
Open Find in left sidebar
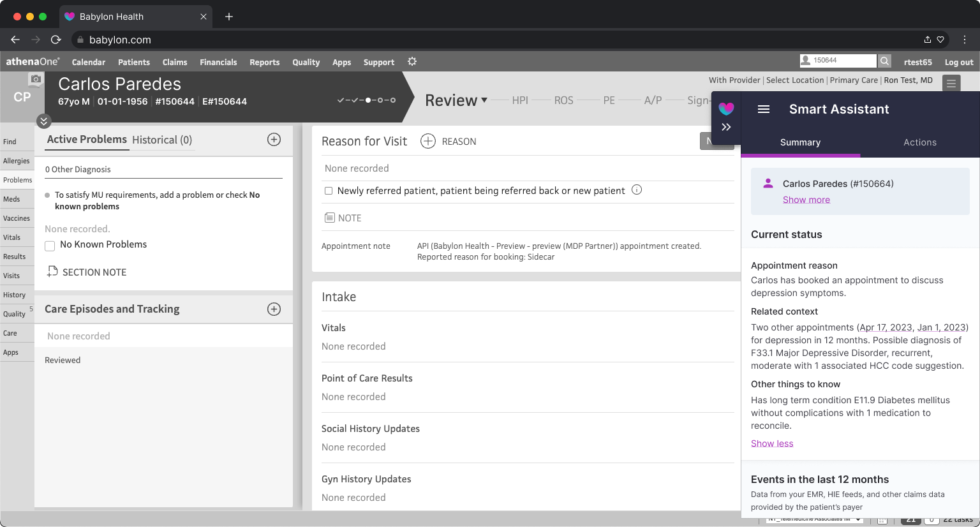pyautogui.click(x=17, y=142)
